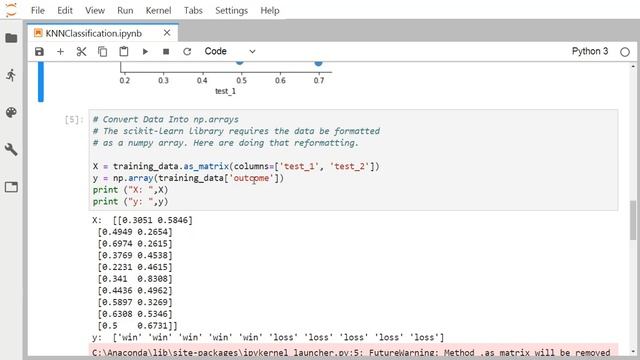Click the blue collapse bar beside plot output
The image size is (640, 360).
coord(41,82)
